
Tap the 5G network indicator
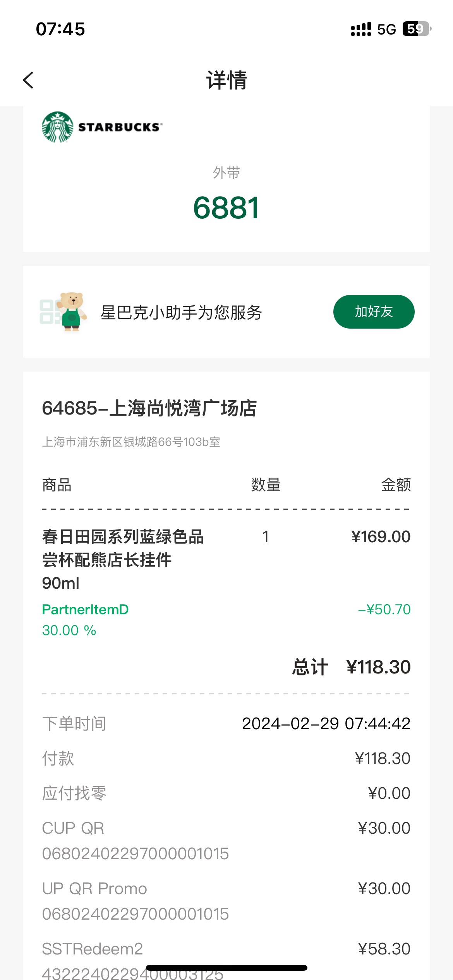point(386,29)
